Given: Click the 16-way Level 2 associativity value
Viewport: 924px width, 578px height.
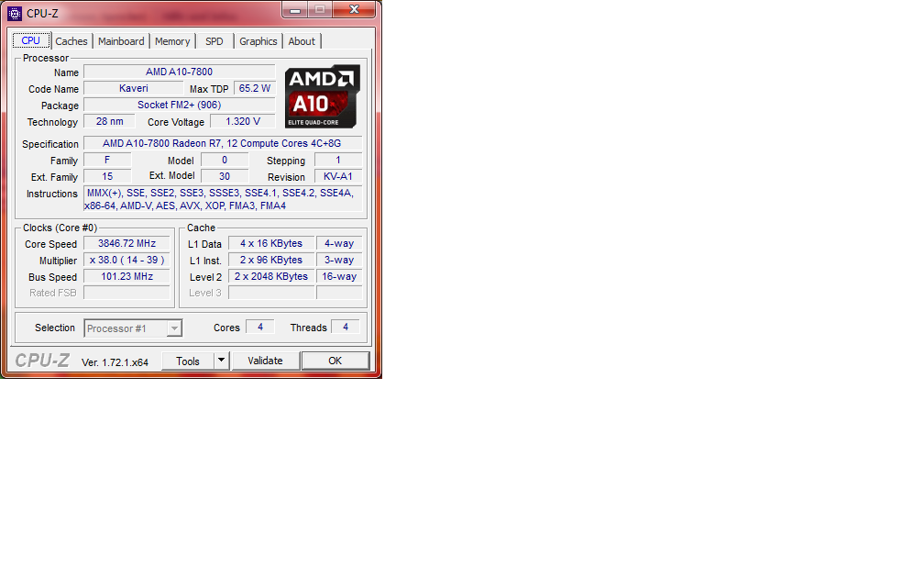Looking at the screenshot, I should tap(339, 277).
